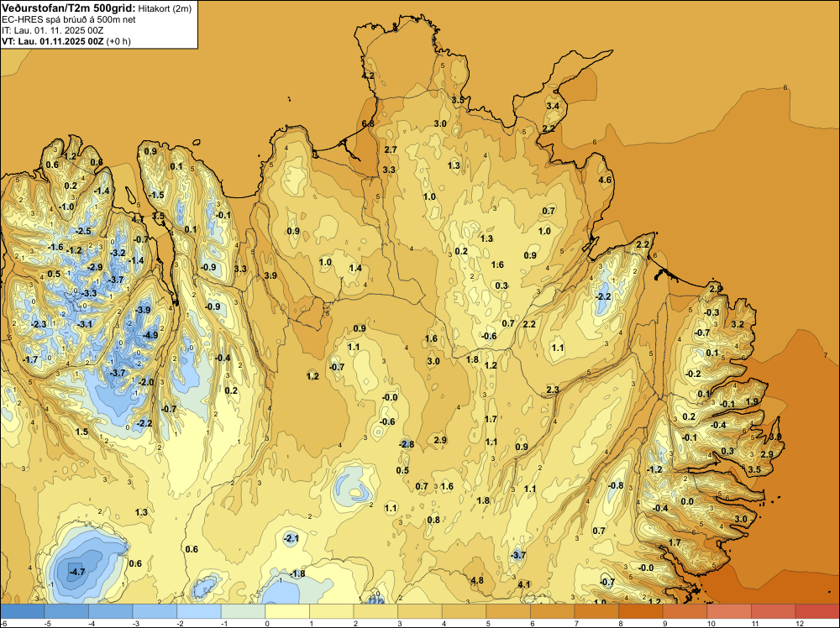
Task: Pick legend color between 8 and 9
Action: (641, 611)
